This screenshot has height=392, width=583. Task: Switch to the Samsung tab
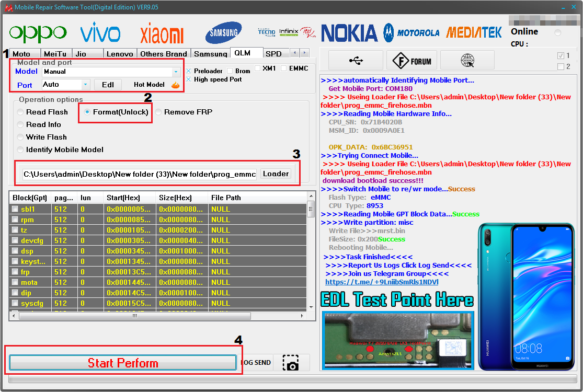(x=210, y=54)
